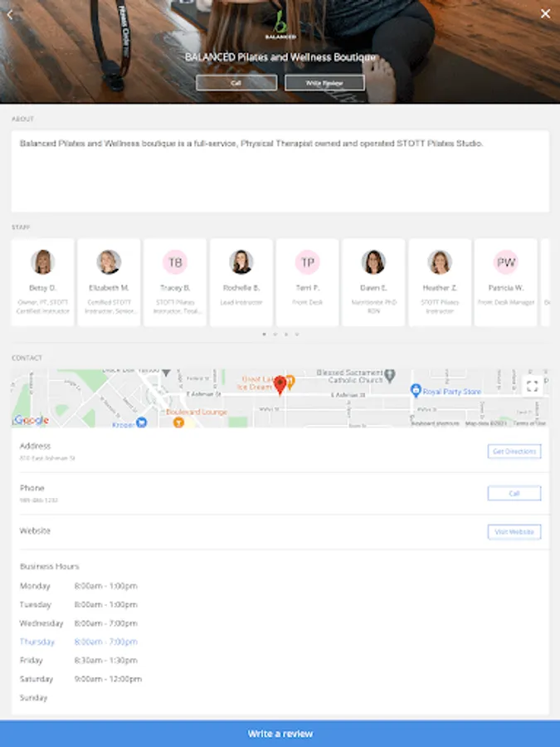Tap the TP avatar for Terri P.

[308, 262]
